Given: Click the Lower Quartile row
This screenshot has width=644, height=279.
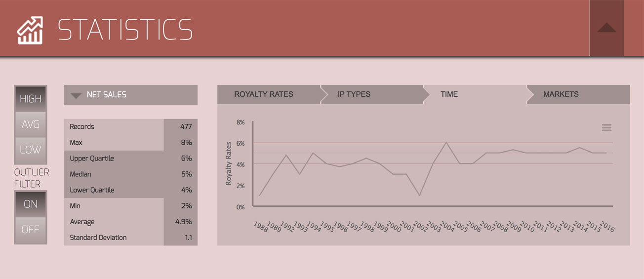Looking at the screenshot, I should (131, 190).
